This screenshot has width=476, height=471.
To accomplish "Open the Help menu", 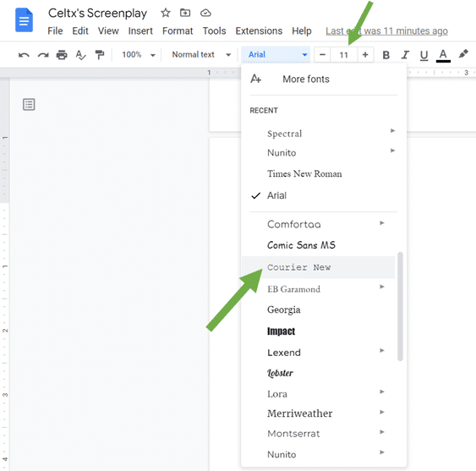I will click(x=302, y=31).
